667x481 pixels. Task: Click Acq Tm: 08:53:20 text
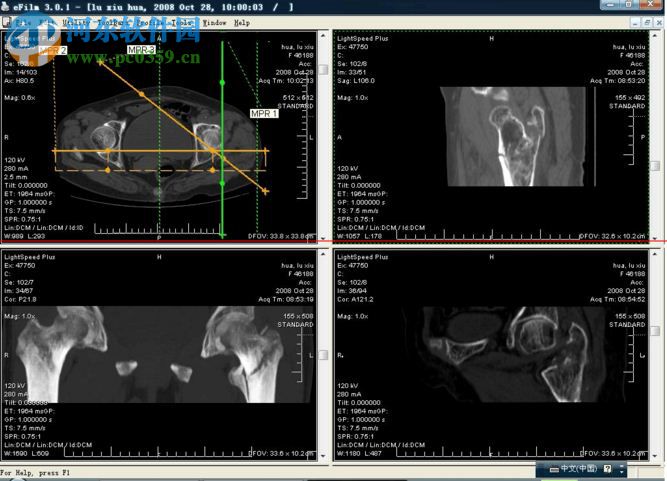pos(618,81)
